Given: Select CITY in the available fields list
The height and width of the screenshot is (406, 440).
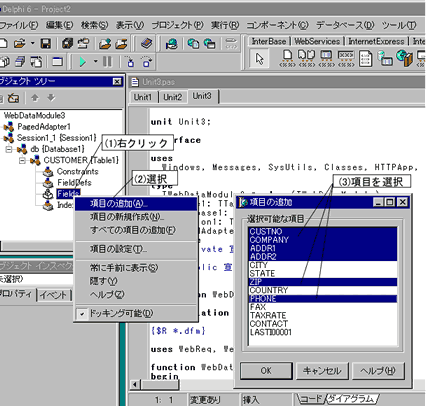Looking at the screenshot, I should click(323, 265).
